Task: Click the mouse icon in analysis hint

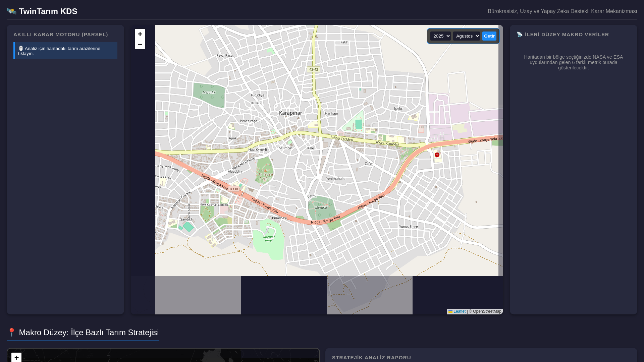Action: pos(21,48)
